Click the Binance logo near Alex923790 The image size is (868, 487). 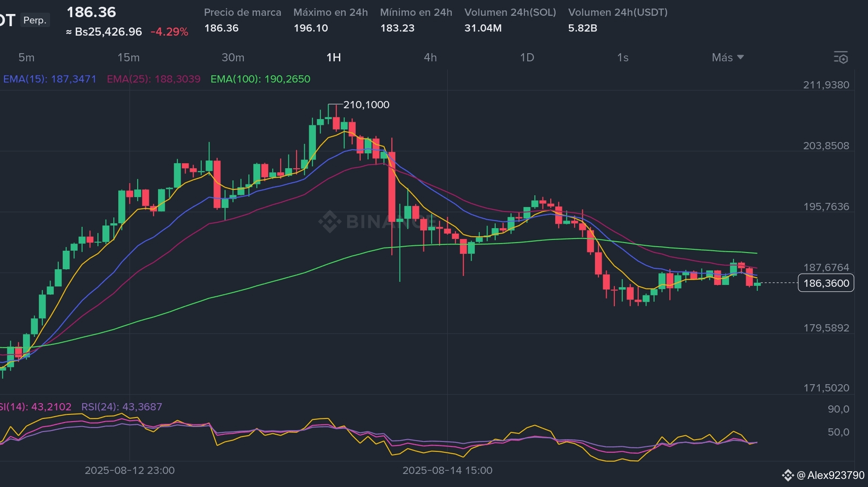788,475
